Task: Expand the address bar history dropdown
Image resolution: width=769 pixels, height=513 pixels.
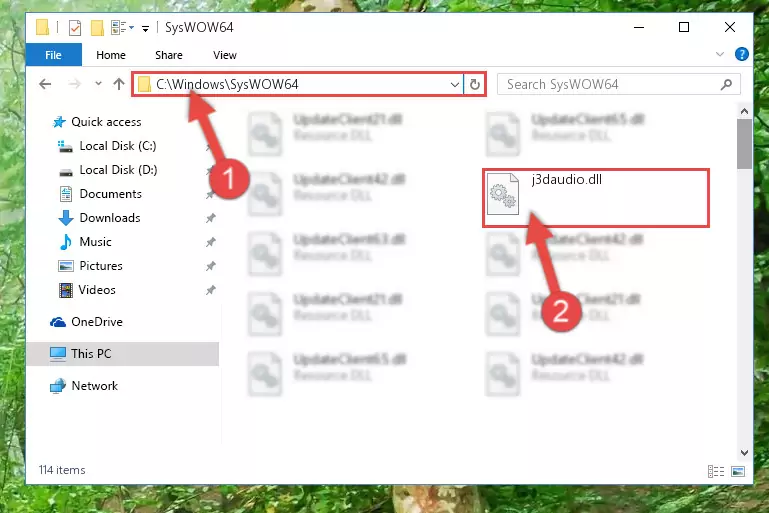Action: (x=455, y=84)
